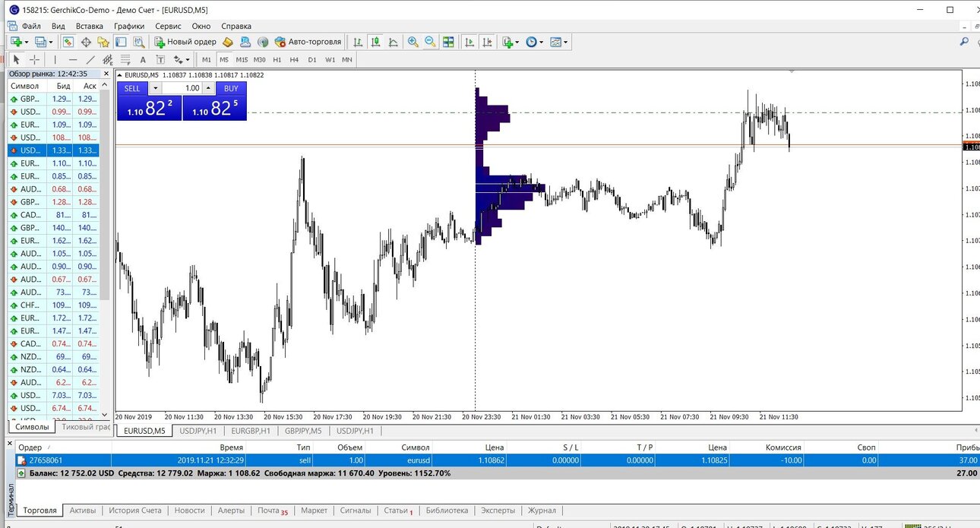This screenshot has height=528, width=980.
Task: Close the Market Watch panel
Action: (x=105, y=74)
